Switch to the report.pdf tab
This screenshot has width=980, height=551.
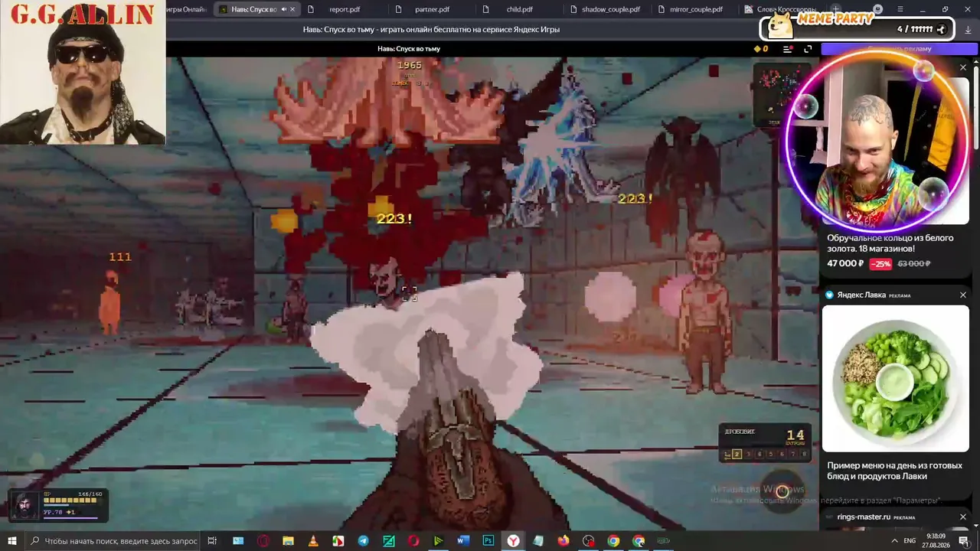[344, 9]
